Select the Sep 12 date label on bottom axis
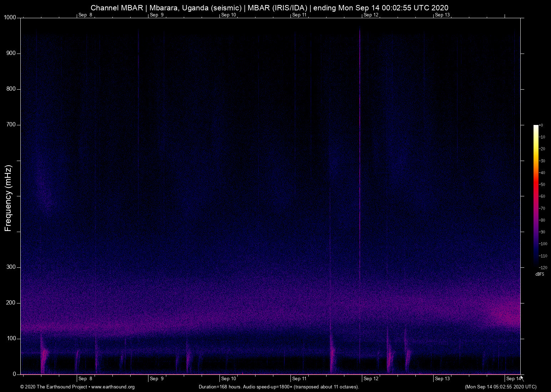The image size is (551, 392). click(371, 378)
